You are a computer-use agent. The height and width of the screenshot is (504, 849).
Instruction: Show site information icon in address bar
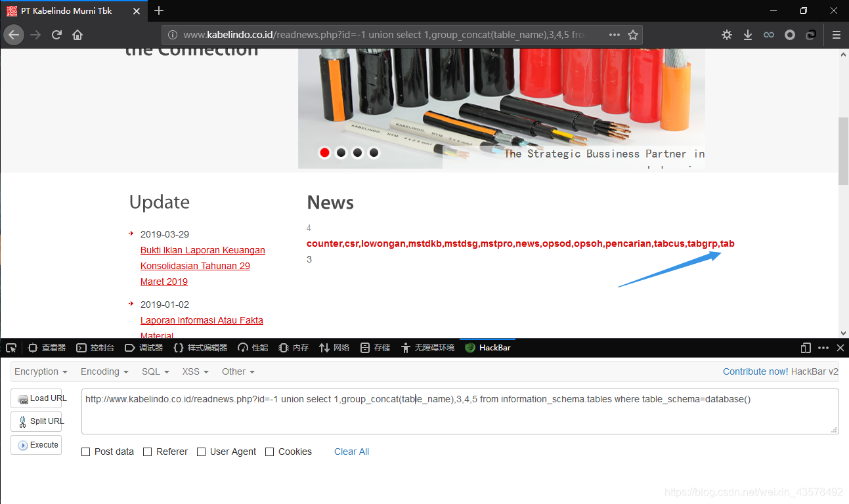[173, 35]
